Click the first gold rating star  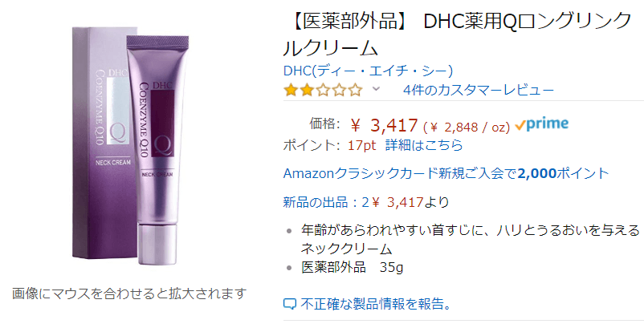(291, 90)
